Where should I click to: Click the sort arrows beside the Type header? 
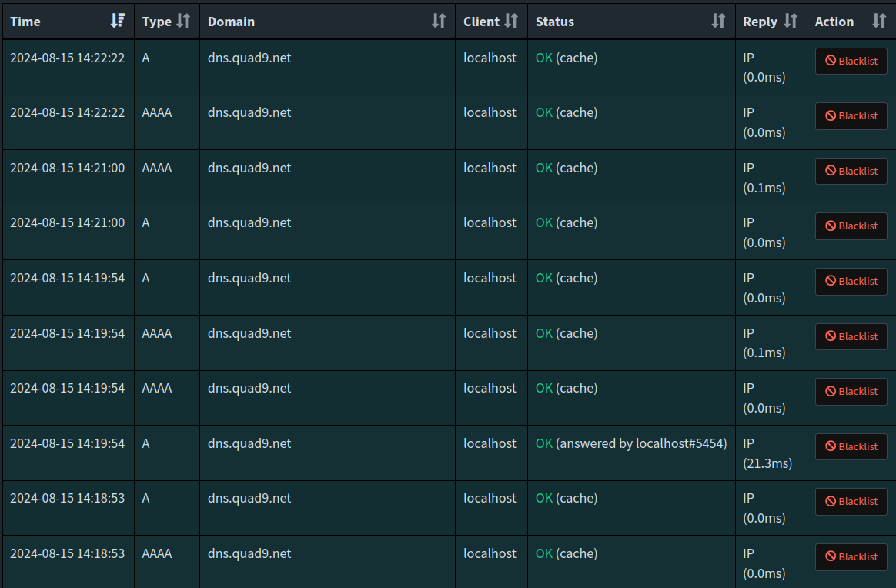coord(183,21)
